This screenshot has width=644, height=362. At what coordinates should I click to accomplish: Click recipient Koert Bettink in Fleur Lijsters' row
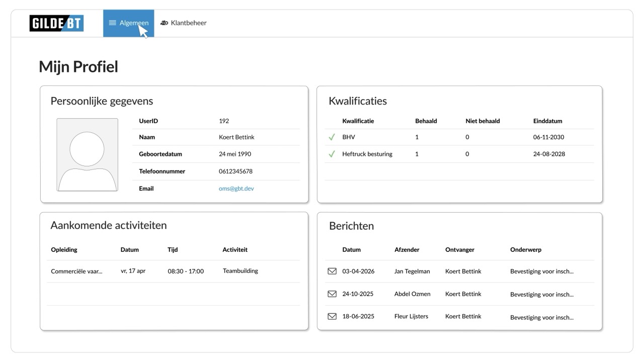click(463, 317)
